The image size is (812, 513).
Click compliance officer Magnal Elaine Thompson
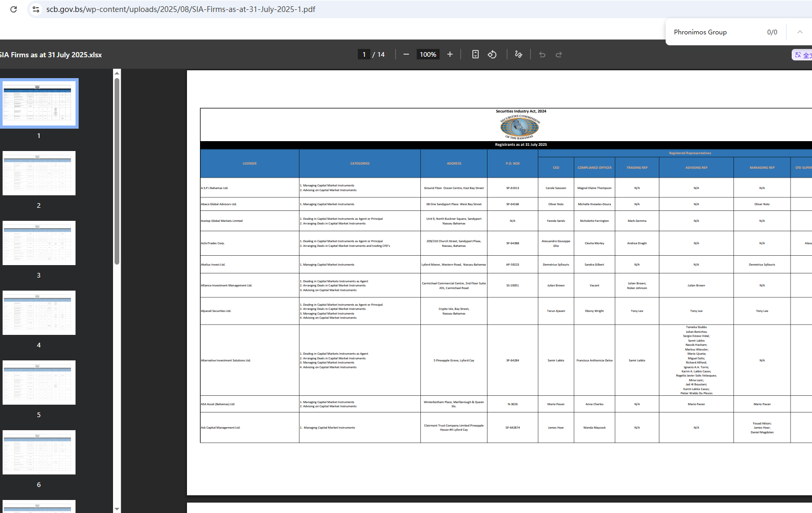click(x=594, y=188)
